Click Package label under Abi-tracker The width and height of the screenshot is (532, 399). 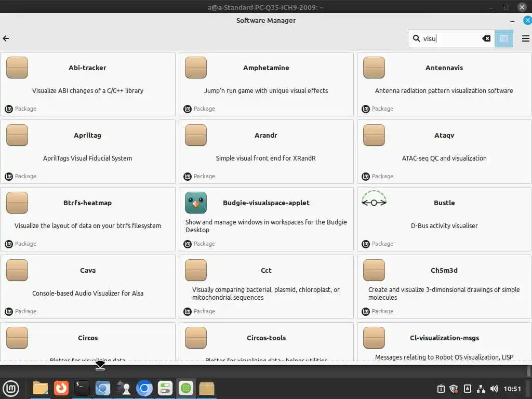(x=25, y=109)
